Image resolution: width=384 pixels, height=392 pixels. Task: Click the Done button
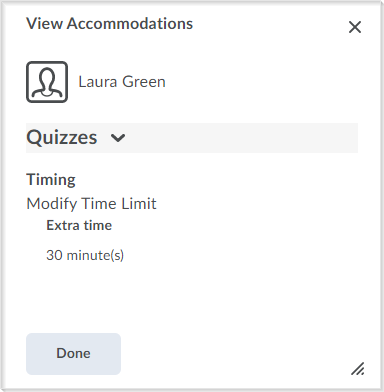tap(73, 354)
